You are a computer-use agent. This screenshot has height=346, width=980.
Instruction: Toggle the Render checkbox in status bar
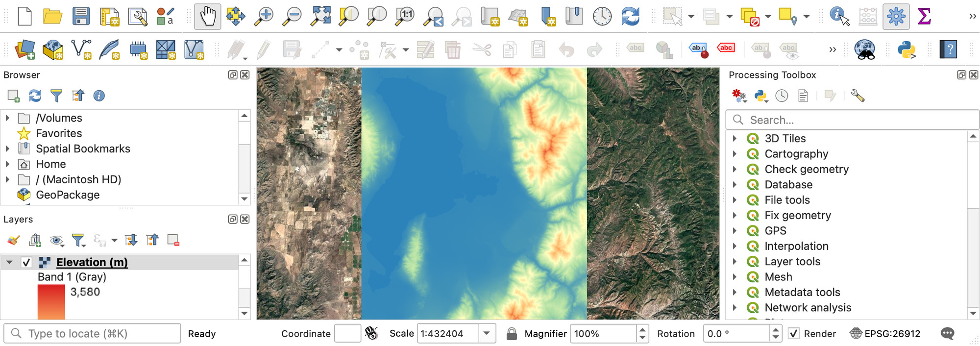[x=794, y=334]
